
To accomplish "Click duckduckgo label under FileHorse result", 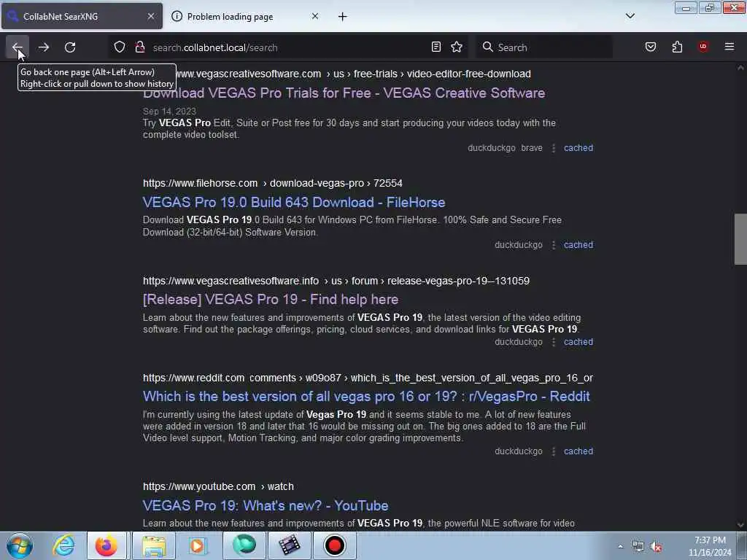I will click(519, 245).
